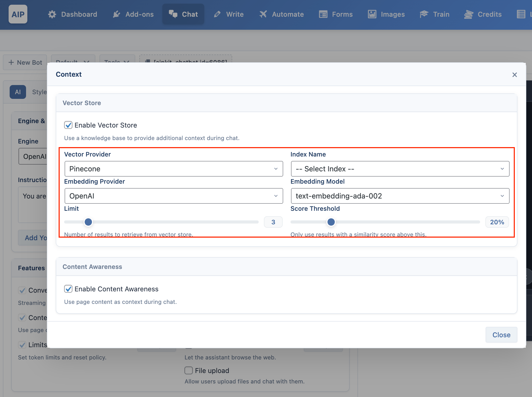Click the Limit value box showing 3

[273, 222]
